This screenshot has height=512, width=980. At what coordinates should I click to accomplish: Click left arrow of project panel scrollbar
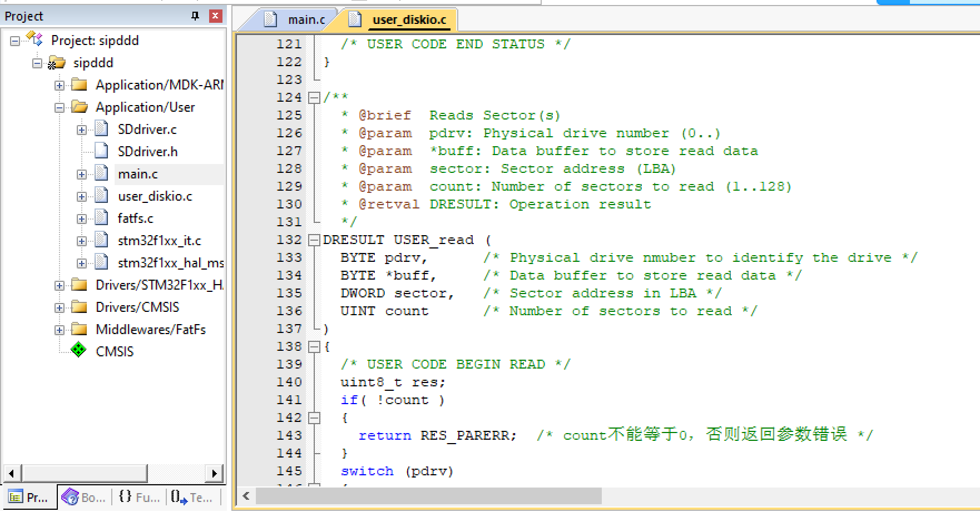tap(12, 474)
